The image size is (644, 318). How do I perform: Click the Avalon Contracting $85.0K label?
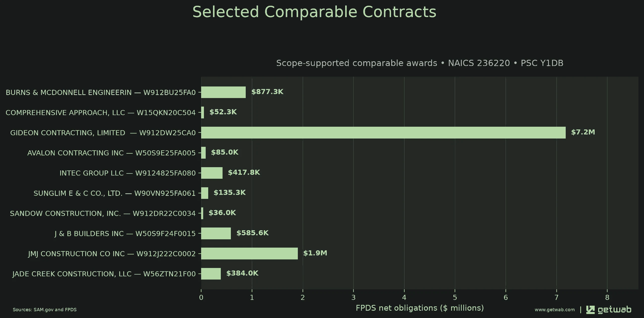tap(225, 152)
